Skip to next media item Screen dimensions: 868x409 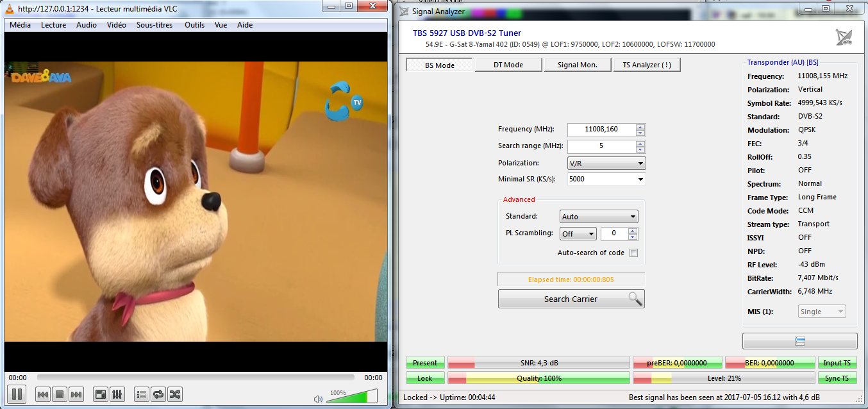pyautogui.click(x=76, y=394)
